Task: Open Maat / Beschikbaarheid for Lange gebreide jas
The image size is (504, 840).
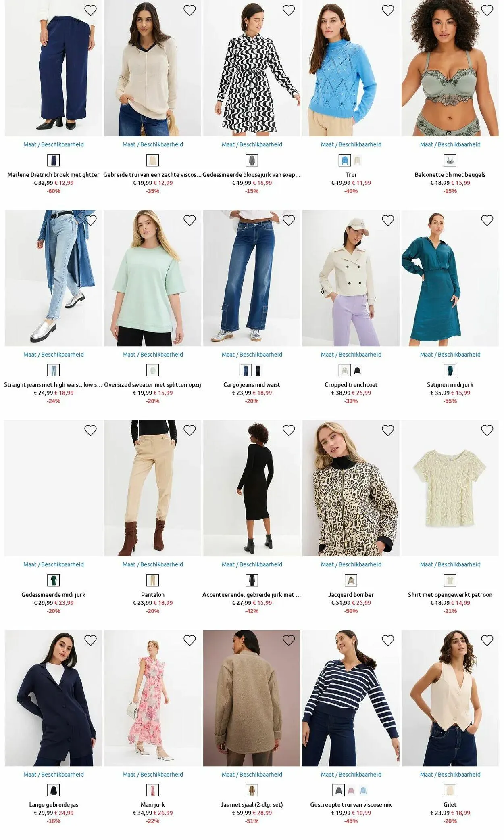Action: click(54, 774)
